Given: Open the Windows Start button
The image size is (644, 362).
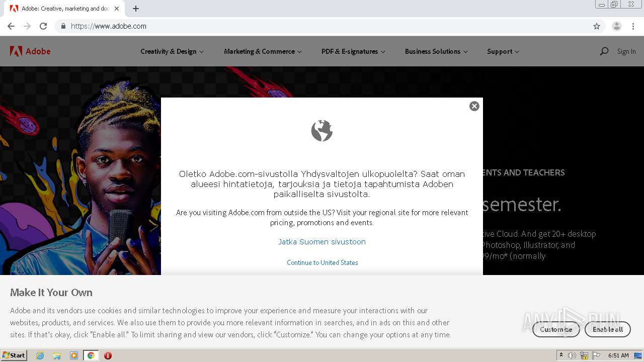Looking at the screenshot, I should tap(14, 355).
